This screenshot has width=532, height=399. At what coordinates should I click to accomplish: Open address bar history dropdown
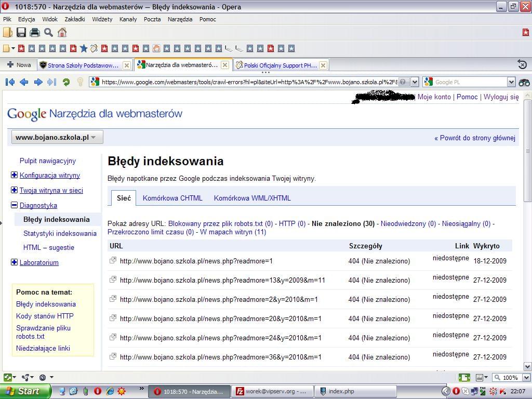(415, 82)
